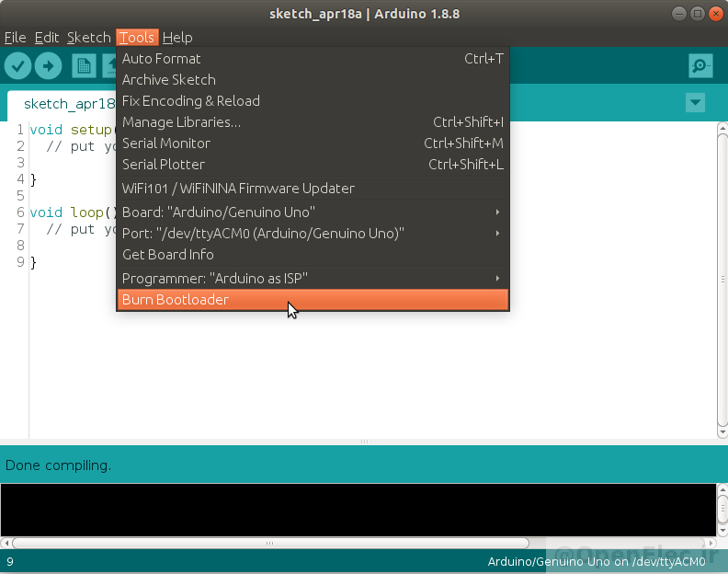
Task: Click Get Board Info entry
Action: (313, 255)
